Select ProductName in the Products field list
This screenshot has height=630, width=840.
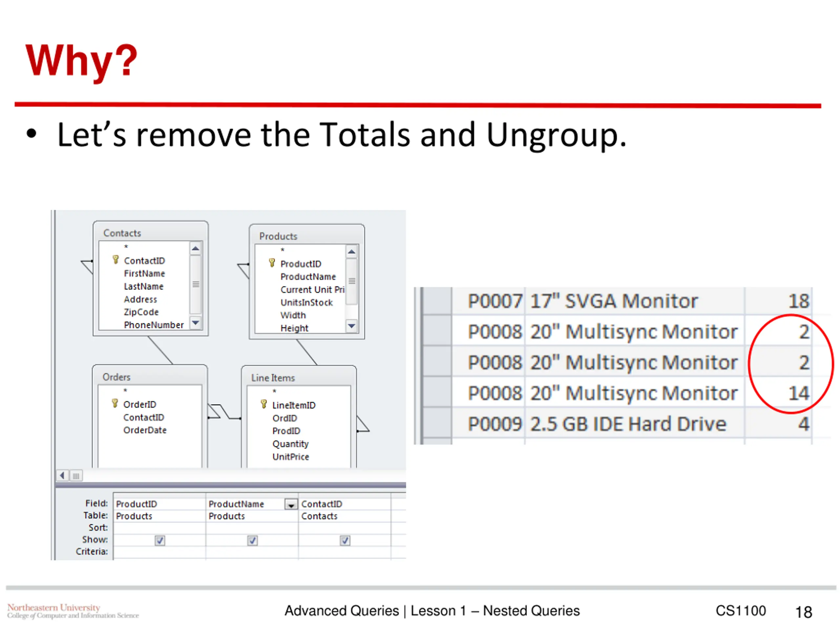pos(308,277)
